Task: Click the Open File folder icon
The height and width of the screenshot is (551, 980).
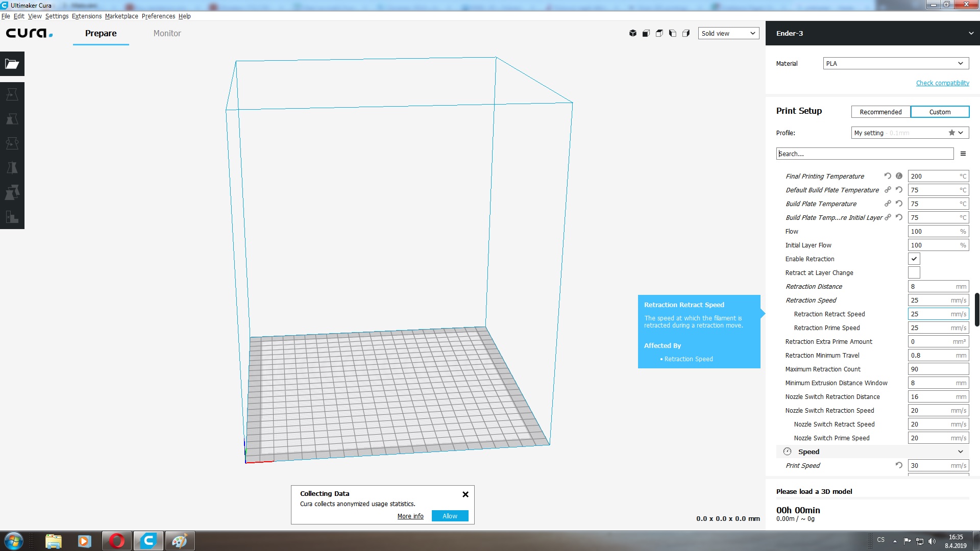Action: click(x=12, y=64)
